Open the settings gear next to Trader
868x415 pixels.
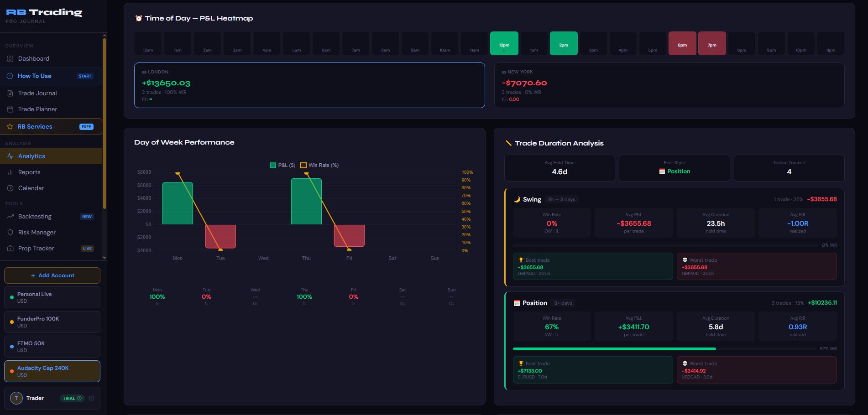(91, 398)
